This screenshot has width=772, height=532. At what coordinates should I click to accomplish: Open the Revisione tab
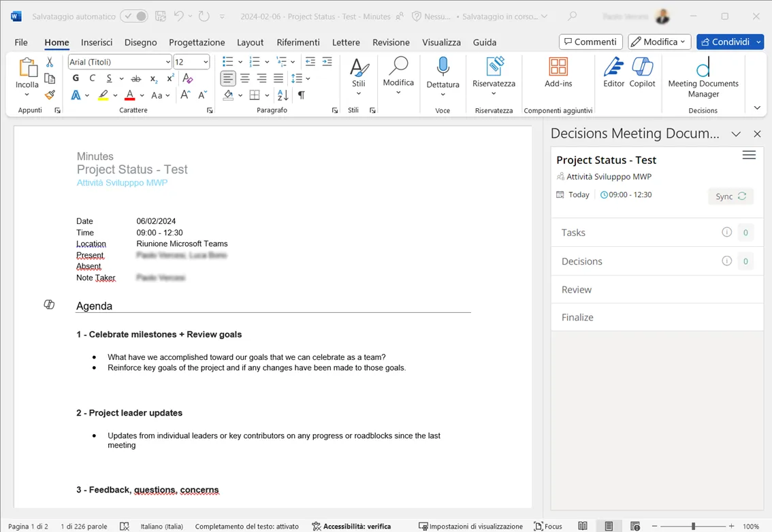coord(391,42)
